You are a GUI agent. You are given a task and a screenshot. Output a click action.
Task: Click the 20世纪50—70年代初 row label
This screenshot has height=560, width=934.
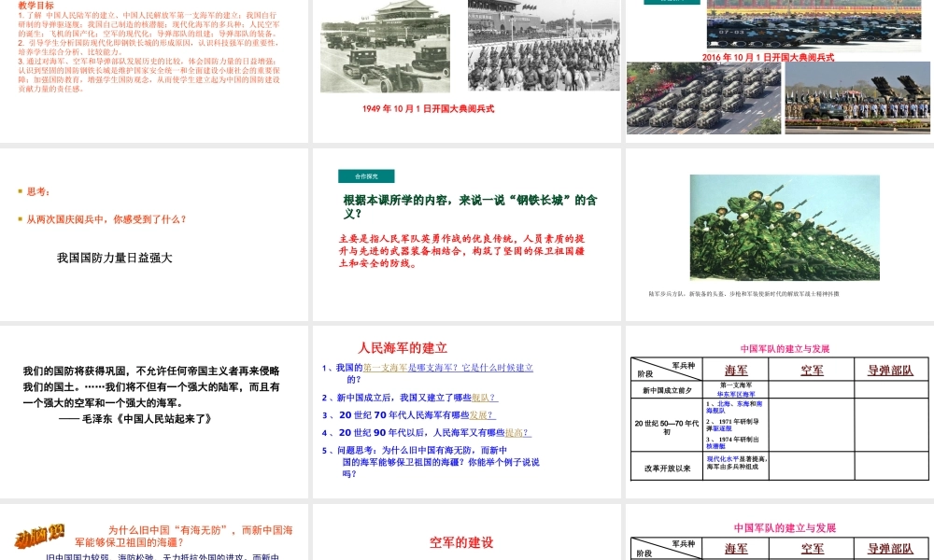click(x=667, y=427)
